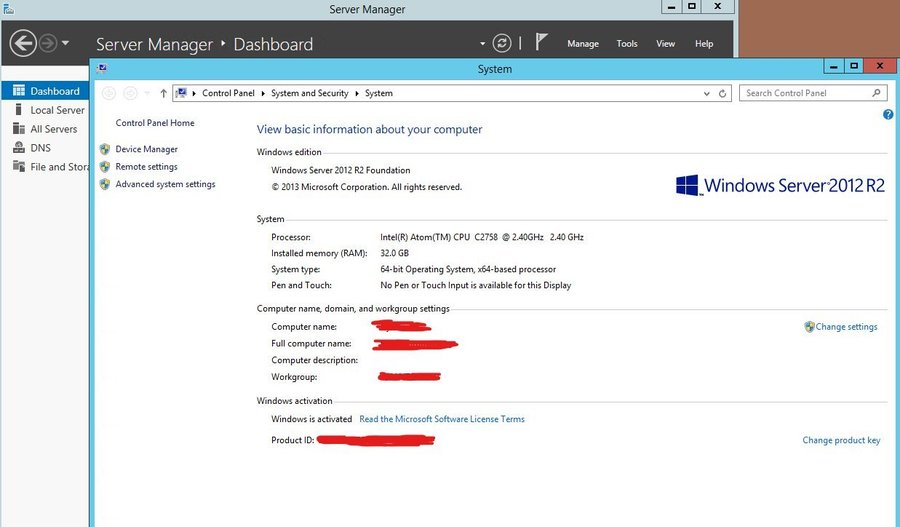This screenshot has width=900, height=527.
Task: Open recent locations dropdown in System window
Action: tap(147, 93)
